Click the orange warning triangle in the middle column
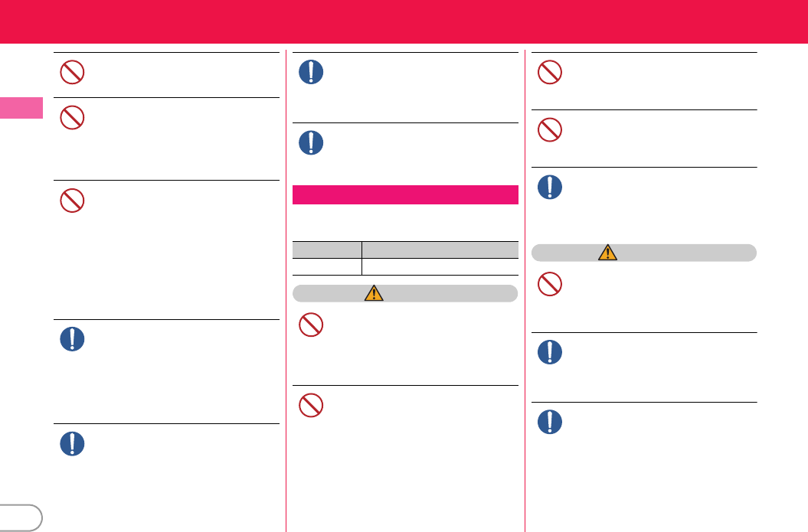 [374, 294]
